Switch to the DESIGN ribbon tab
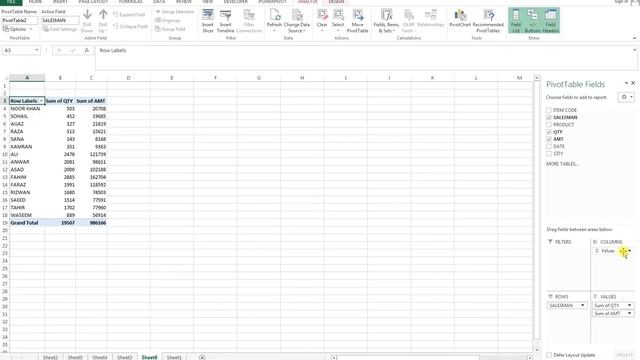The width and height of the screenshot is (640, 360). coord(336,2)
